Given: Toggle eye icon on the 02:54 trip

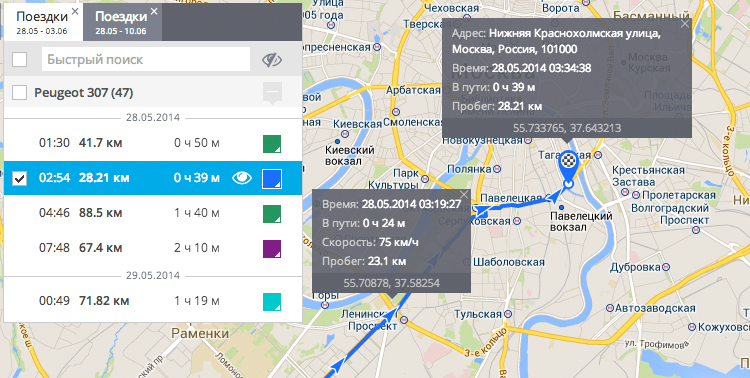Looking at the screenshot, I should pyautogui.click(x=242, y=178).
